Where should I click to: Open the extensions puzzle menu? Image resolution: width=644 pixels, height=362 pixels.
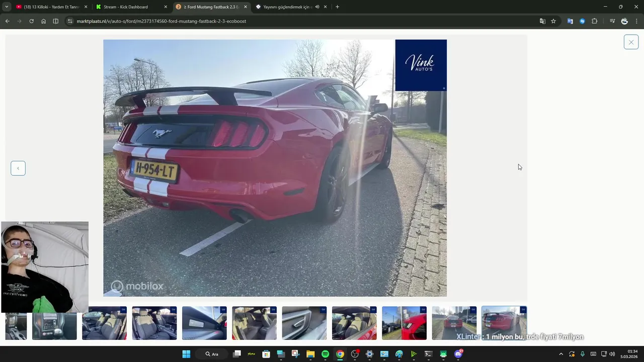pyautogui.click(x=595, y=21)
